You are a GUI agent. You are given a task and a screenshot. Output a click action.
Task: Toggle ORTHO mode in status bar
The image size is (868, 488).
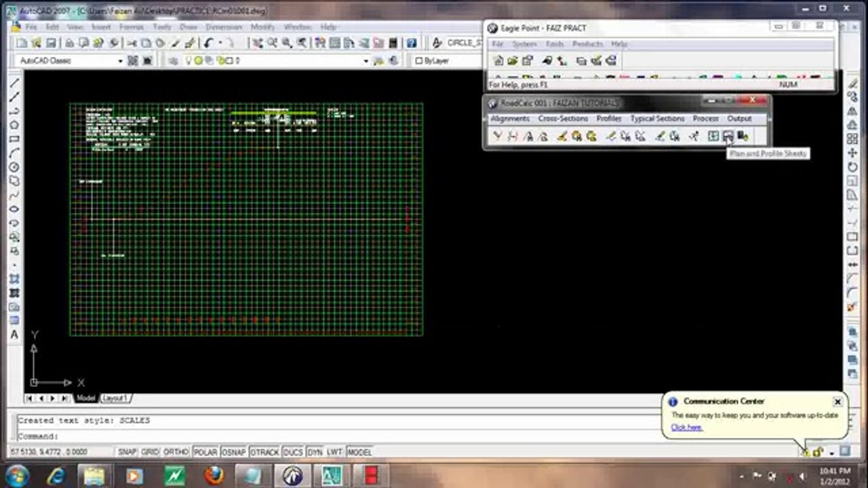(176, 452)
